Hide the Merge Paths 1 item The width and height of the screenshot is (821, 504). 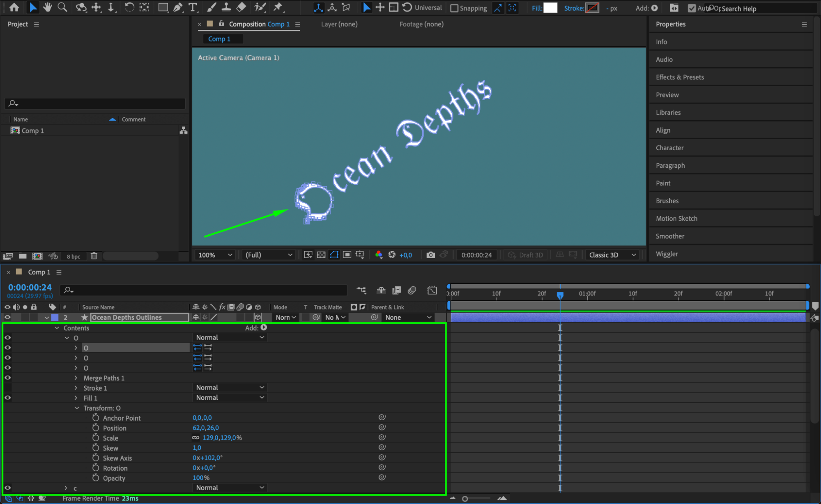pos(7,378)
